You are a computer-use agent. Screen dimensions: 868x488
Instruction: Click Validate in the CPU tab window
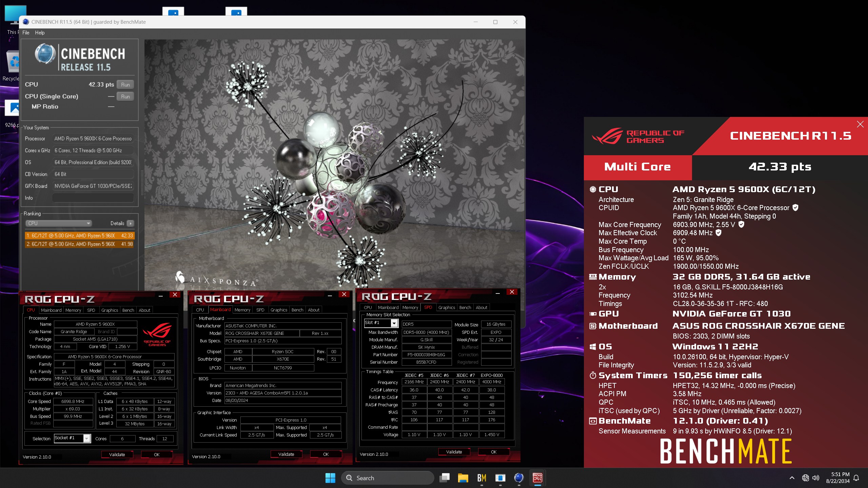point(117,455)
